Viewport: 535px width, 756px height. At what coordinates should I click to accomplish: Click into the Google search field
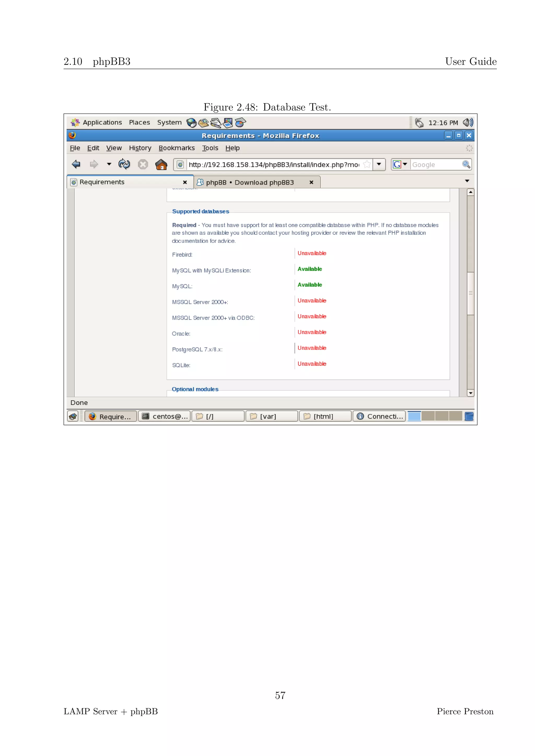pos(436,165)
